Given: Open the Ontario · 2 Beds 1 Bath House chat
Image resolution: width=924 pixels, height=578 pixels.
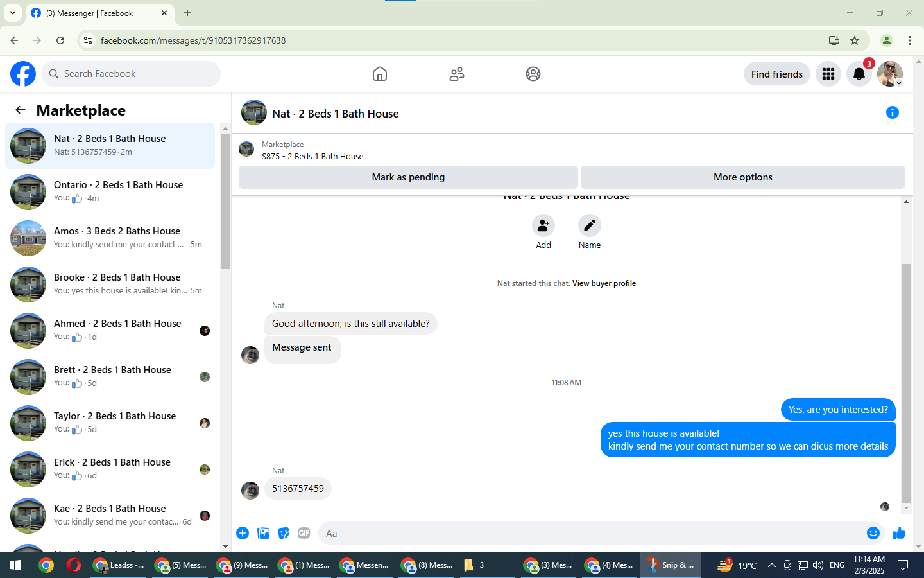Looking at the screenshot, I should 110,192.
